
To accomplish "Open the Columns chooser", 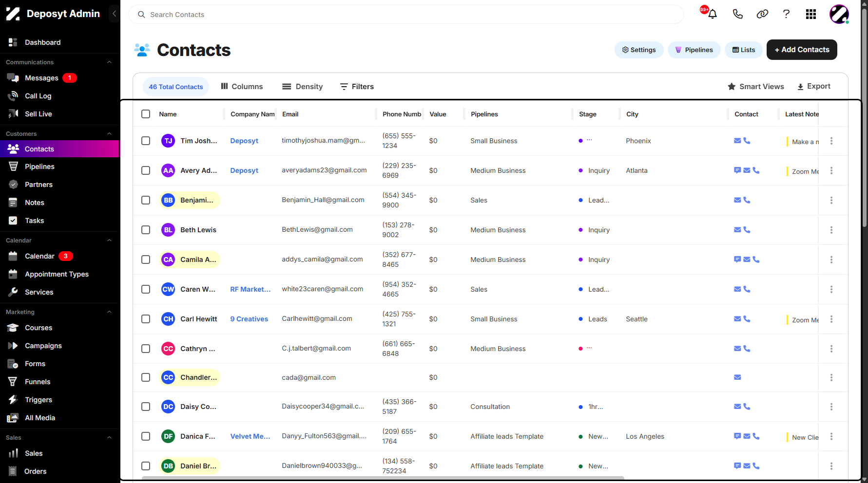I will (x=242, y=87).
